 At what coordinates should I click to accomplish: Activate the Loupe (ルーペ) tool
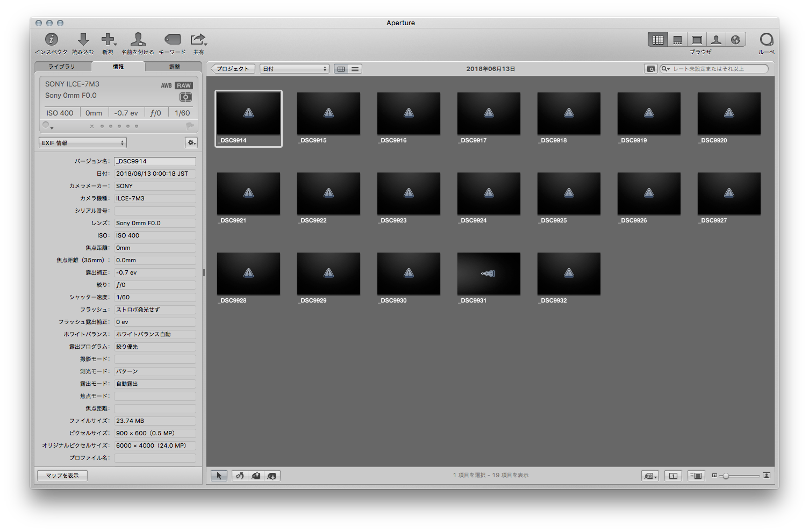(x=766, y=39)
